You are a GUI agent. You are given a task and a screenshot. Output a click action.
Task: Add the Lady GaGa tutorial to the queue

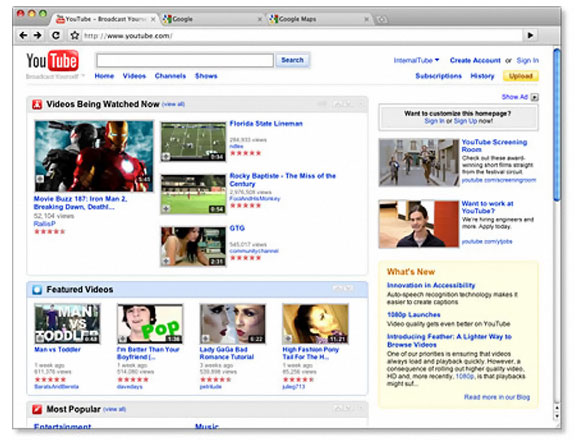tap(205, 339)
